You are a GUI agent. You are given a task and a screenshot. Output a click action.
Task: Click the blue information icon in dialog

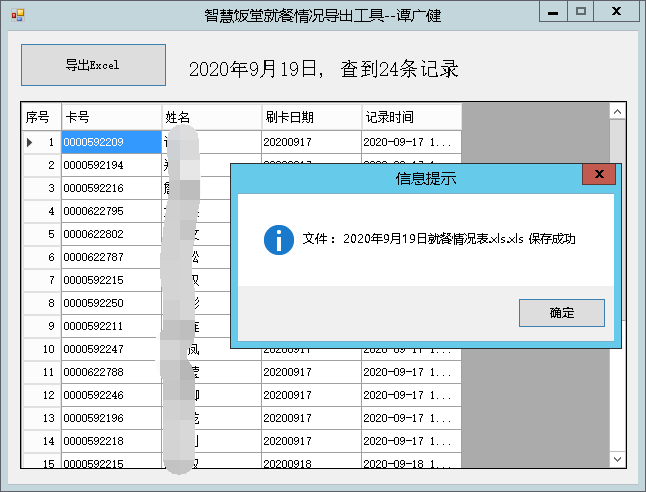click(278, 240)
